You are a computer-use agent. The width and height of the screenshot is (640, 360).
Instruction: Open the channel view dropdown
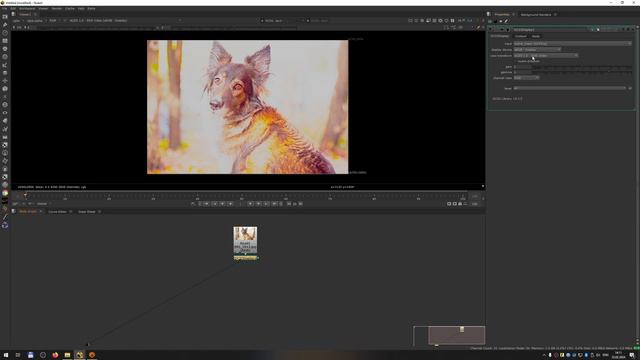click(526, 78)
